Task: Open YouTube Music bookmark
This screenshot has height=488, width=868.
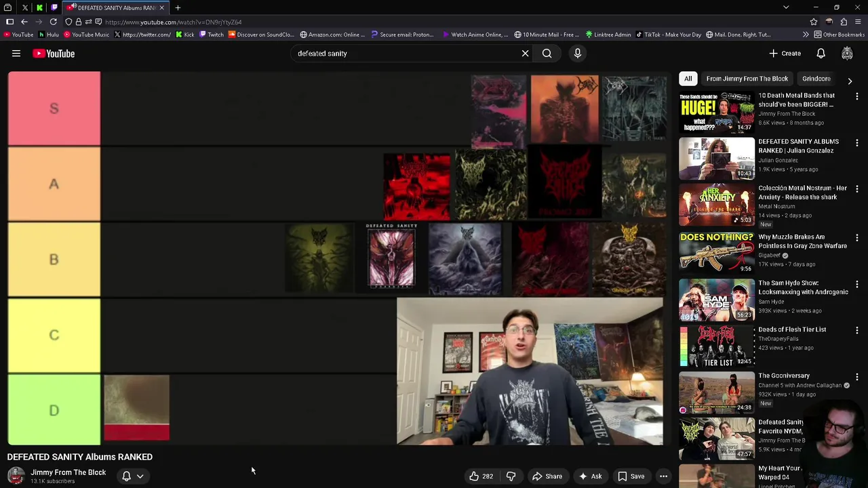Action: click(86, 35)
